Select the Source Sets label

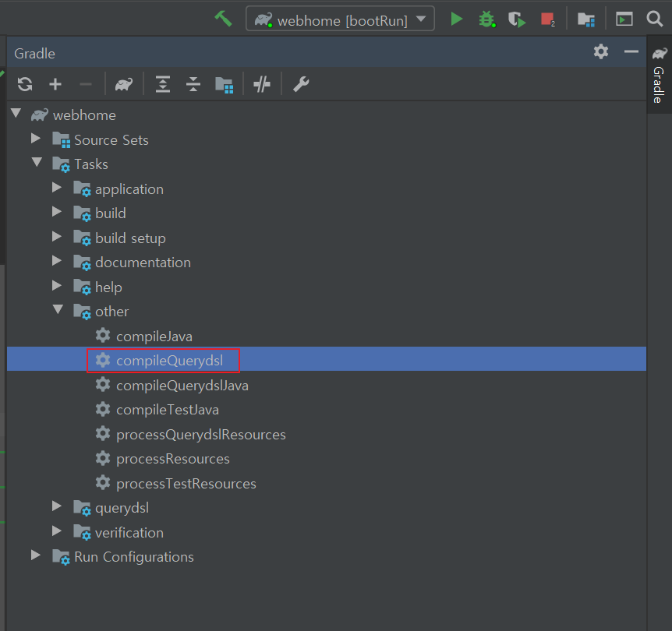tap(111, 140)
